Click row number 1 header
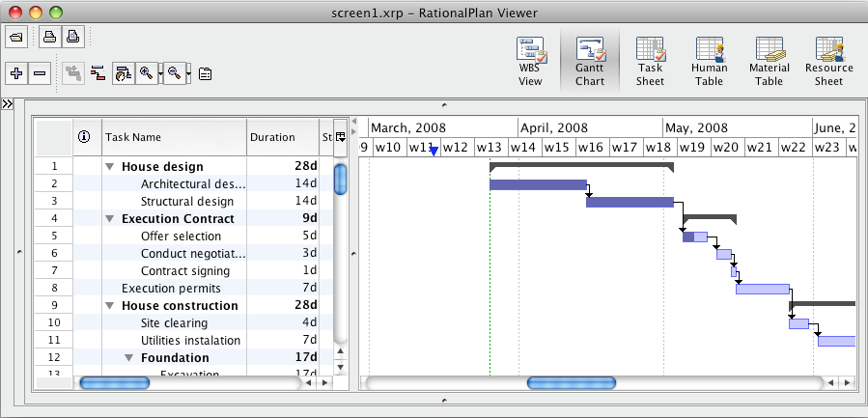Image resolution: width=868 pixels, height=418 pixels. [54, 166]
